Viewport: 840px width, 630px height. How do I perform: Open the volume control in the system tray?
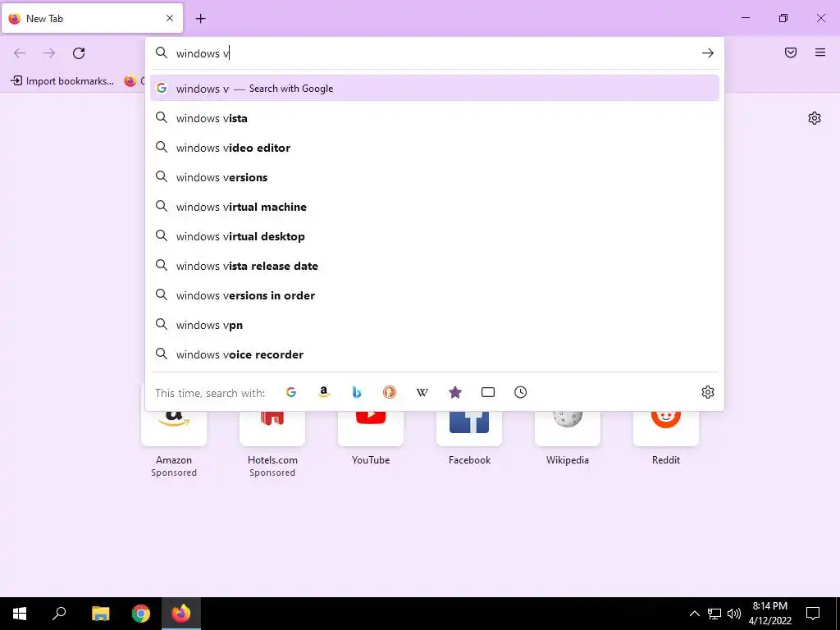[x=734, y=614]
